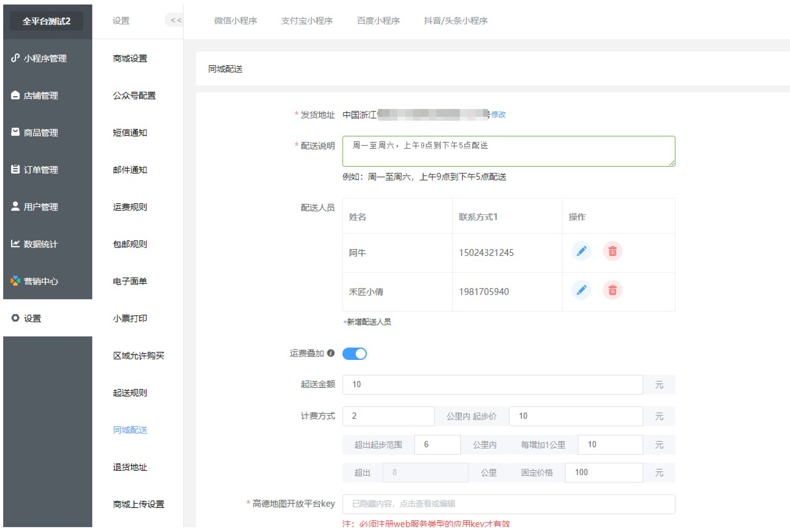Toggle the 运费叠加 switch off
The width and height of the screenshot is (790, 532).
coord(354,354)
